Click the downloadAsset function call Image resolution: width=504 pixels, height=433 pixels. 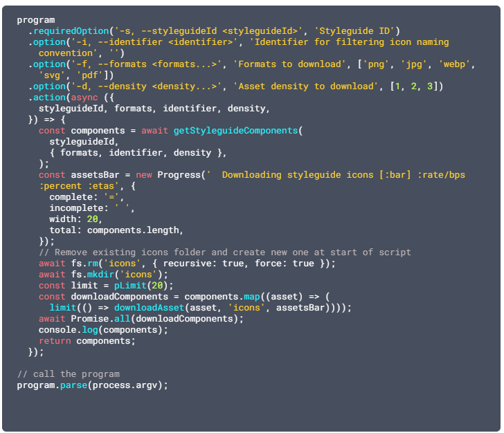click(149, 308)
